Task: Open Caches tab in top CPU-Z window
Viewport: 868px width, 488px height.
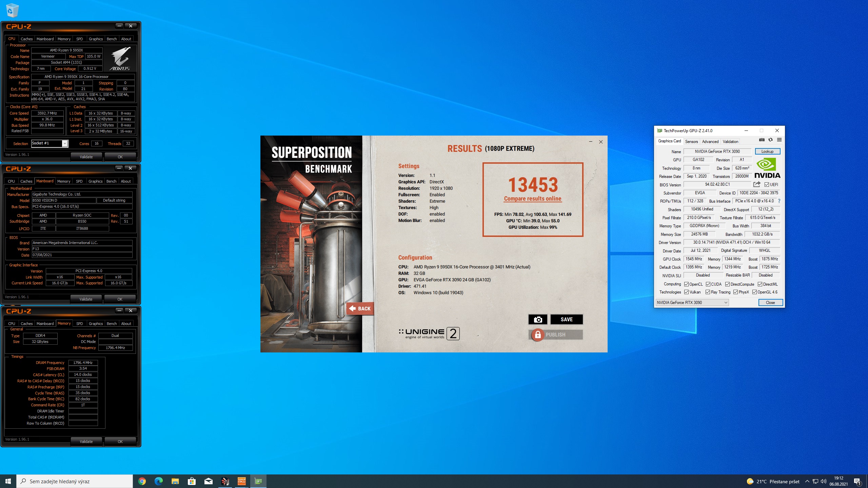Action: pyautogui.click(x=26, y=39)
